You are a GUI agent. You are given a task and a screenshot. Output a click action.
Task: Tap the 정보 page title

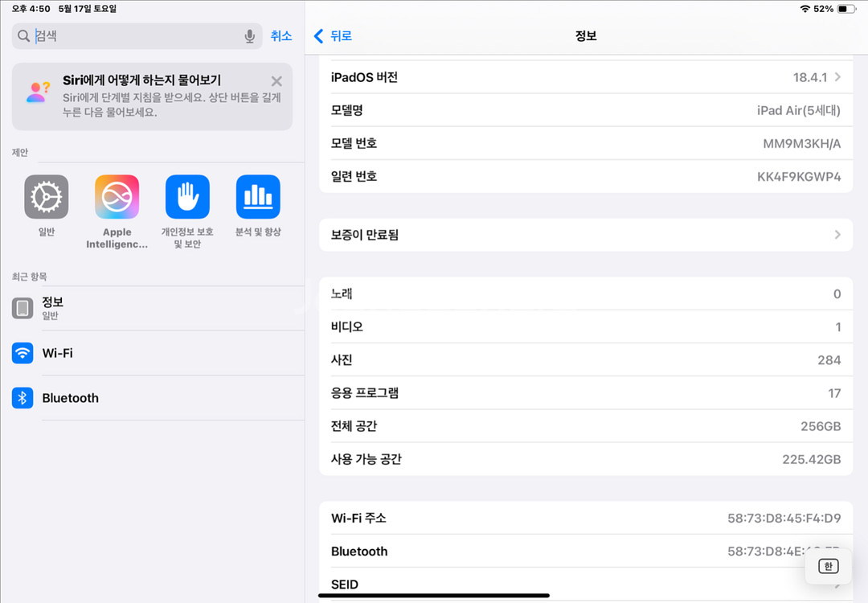click(x=586, y=36)
